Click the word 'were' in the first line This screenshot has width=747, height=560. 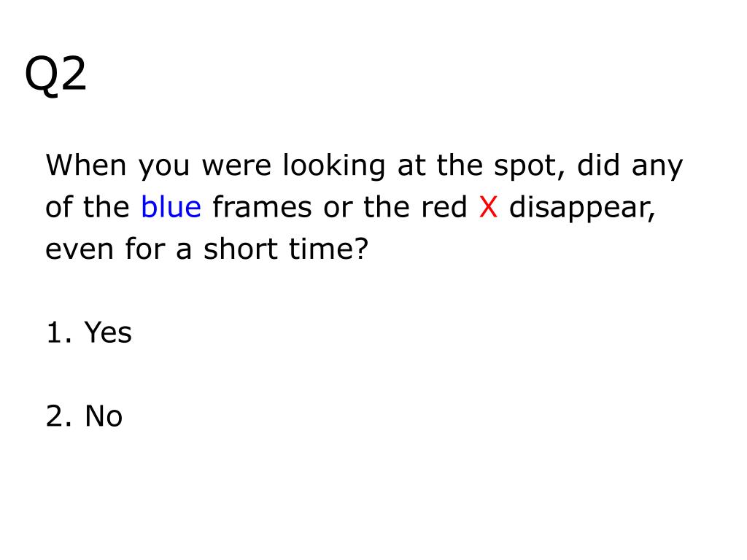coord(236,167)
